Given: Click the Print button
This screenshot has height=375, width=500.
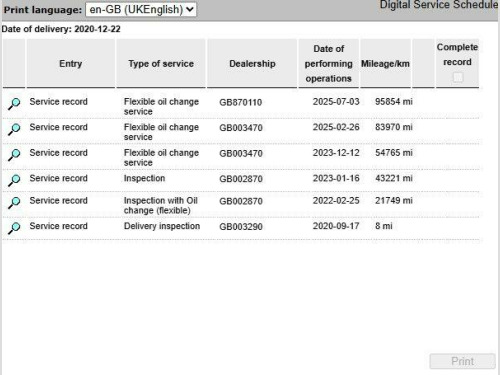Looking at the screenshot, I should coord(462,361).
